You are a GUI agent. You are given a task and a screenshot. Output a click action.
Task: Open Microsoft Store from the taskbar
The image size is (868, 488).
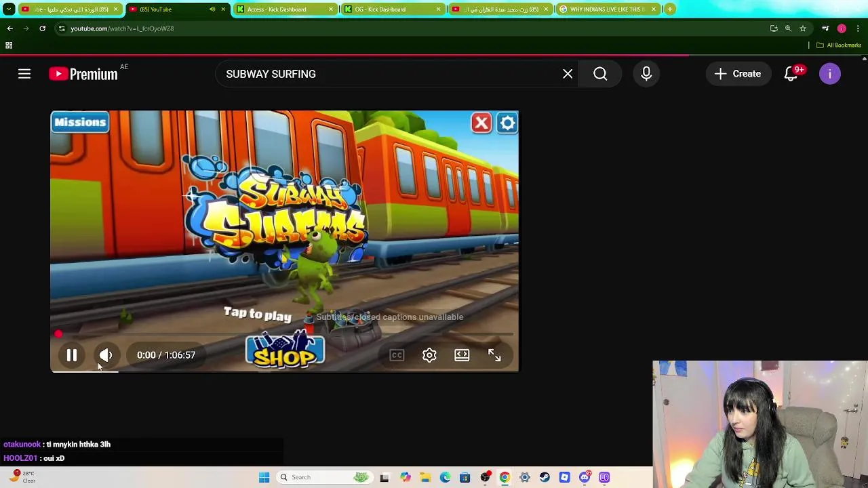(x=465, y=477)
